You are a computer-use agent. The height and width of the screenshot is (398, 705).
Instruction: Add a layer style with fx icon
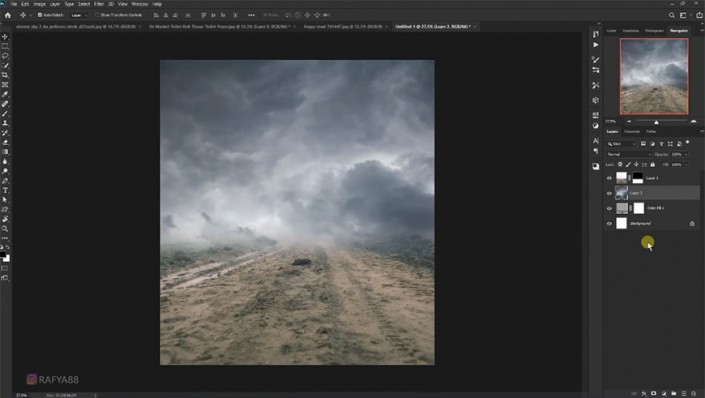tap(644, 394)
